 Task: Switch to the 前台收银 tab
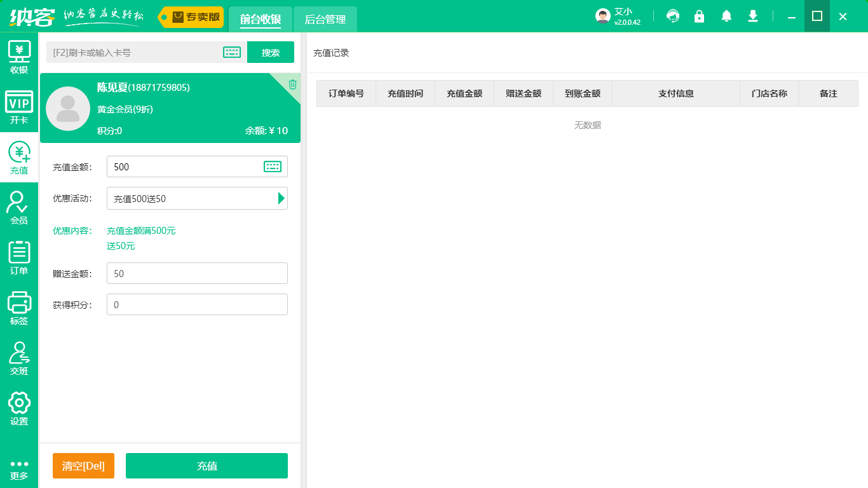(x=261, y=19)
